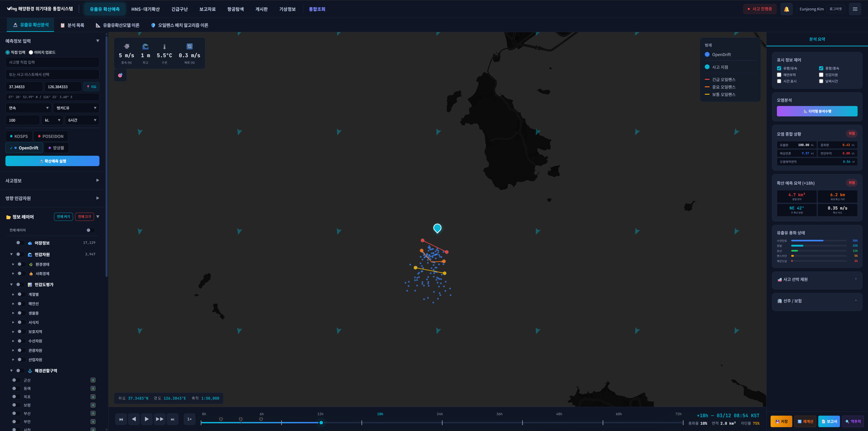Enable the 해안부착 checkbox

[x=779, y=75]
